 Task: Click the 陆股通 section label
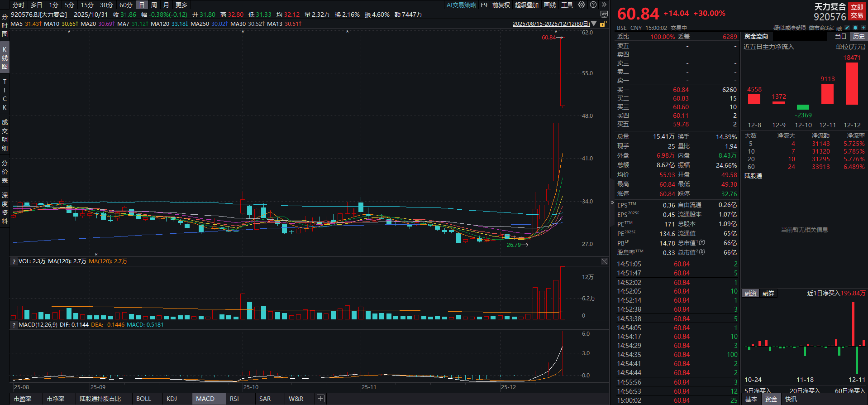753,176
